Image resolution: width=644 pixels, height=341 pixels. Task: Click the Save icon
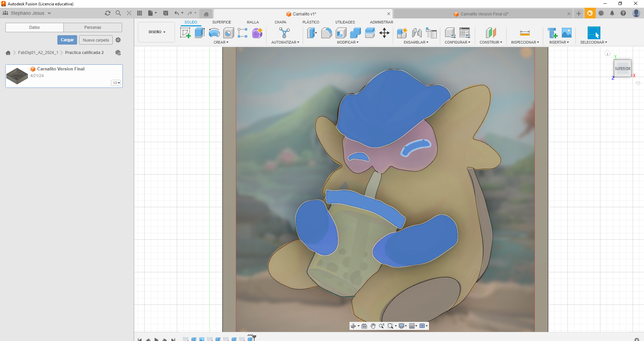(166, 13)
